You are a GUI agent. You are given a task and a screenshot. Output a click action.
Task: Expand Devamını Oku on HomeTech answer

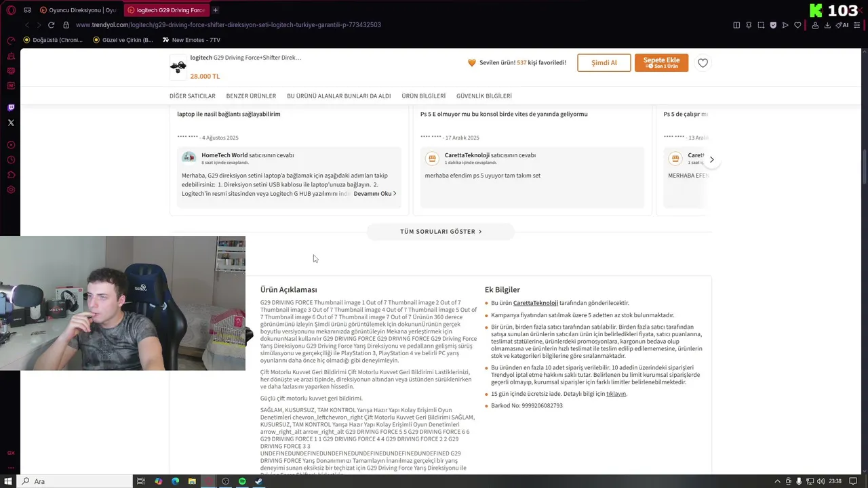click(x=375, y=193)
